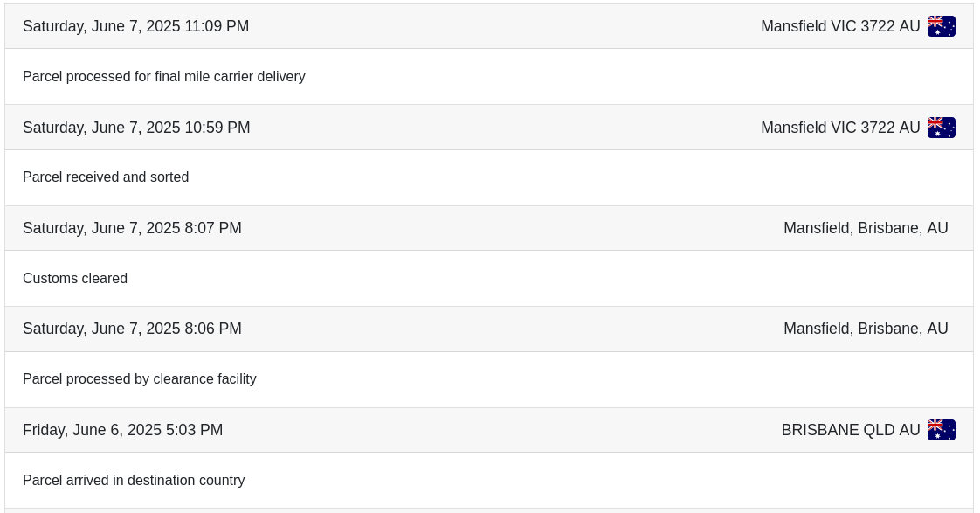Select the 'Saturday, June 7, 2025 8:06 PM' timestamp
980x513 pixels.
(132, 329)
